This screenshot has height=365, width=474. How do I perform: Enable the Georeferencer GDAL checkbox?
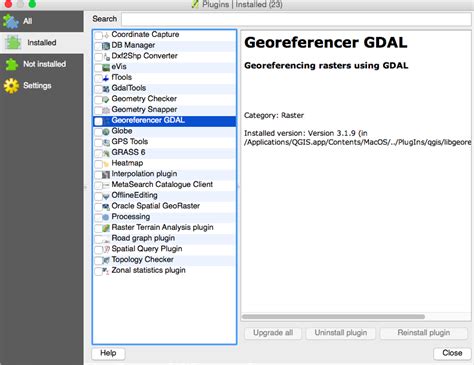click(98, 121)
